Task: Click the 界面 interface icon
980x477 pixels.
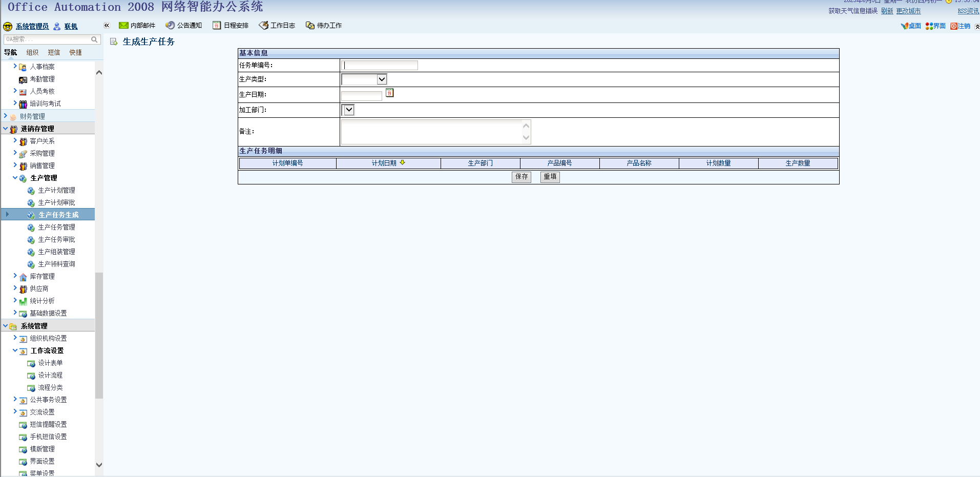Action: coord(929,26)
